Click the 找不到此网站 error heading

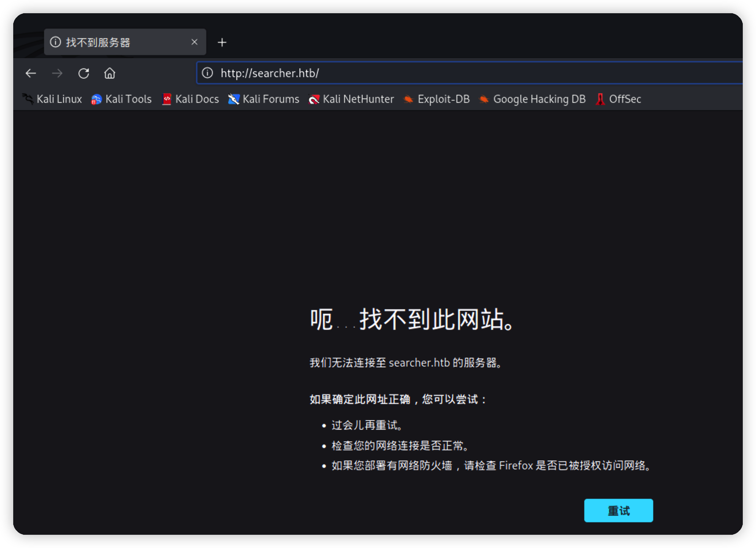coord(413,319)
